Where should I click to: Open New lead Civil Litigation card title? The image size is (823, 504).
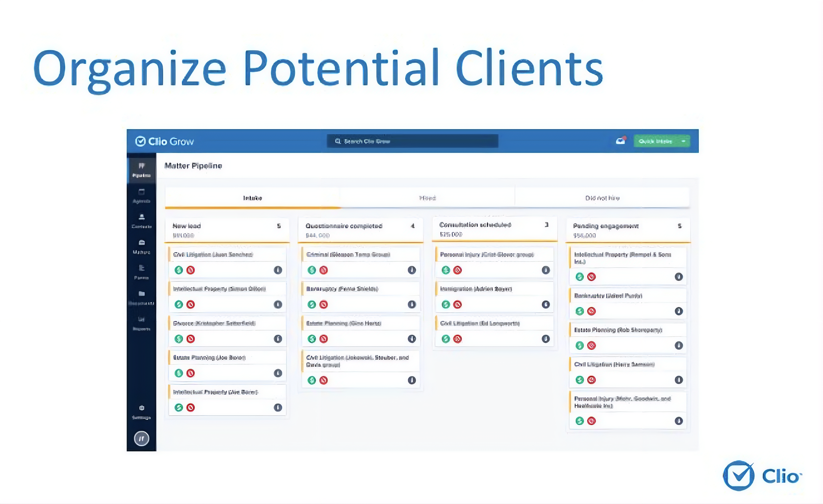click(213, 255)
